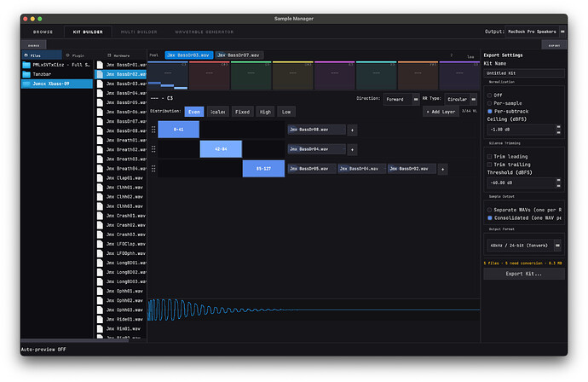Select the red-topped pad
588x382 pixels.
tap(210, 75)
